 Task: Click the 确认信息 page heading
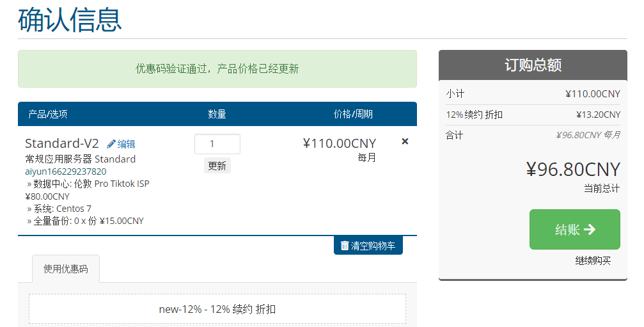point(70,19)
